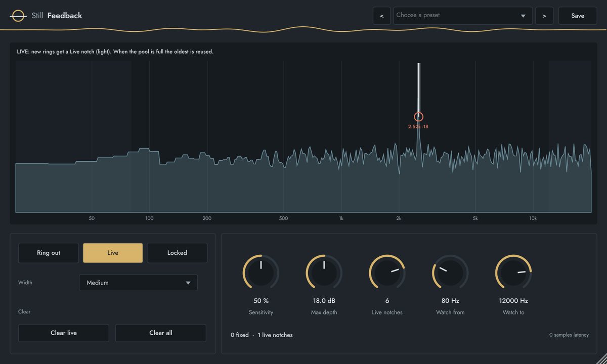Select the Locked mode
The width and height of the screenshot is (607, 364).
click(x=177, y=253)
